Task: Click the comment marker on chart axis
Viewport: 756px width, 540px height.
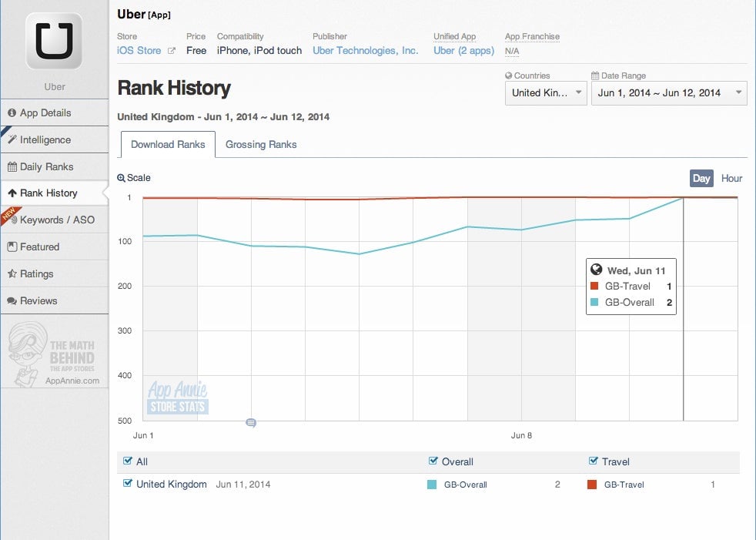Action: pos(251,423)
